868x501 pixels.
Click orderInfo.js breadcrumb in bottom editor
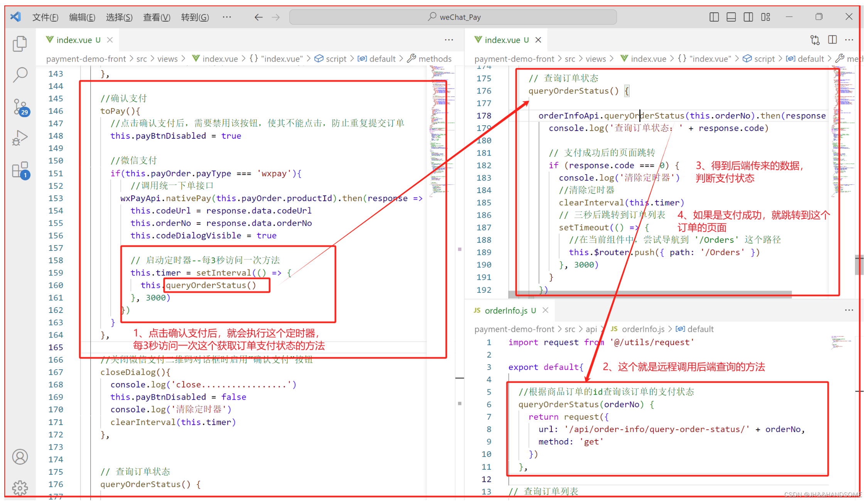pos(638,330)
